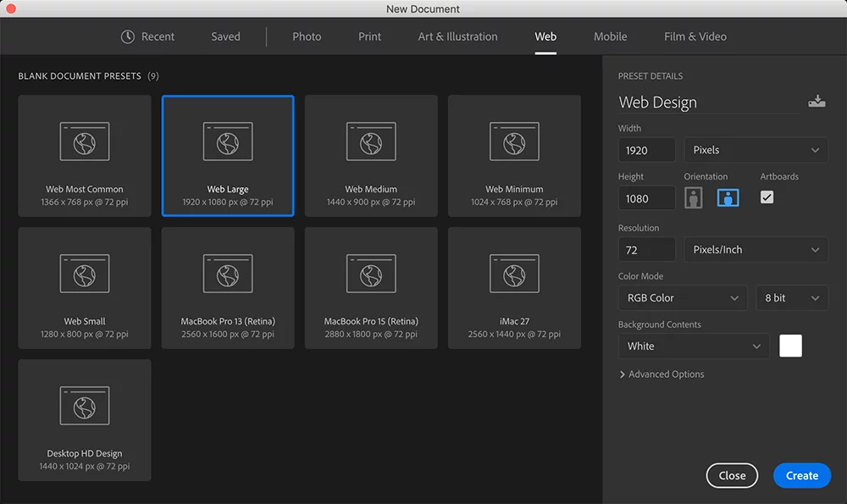Open the Background Contents White dropdown
This screenshot has height=504, width=847.
[694, 346]
